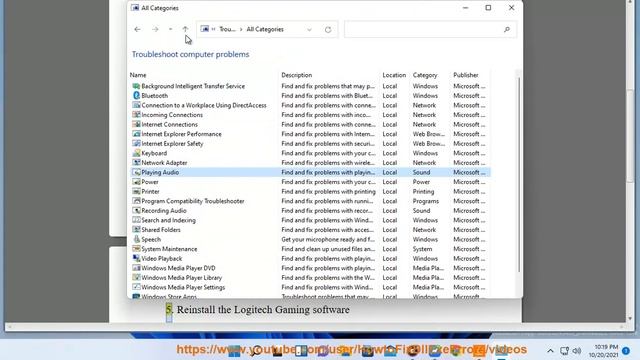Click the Forward navigation arrow
Viewport: 640px width, 360px height.
(x=155, y=29)
